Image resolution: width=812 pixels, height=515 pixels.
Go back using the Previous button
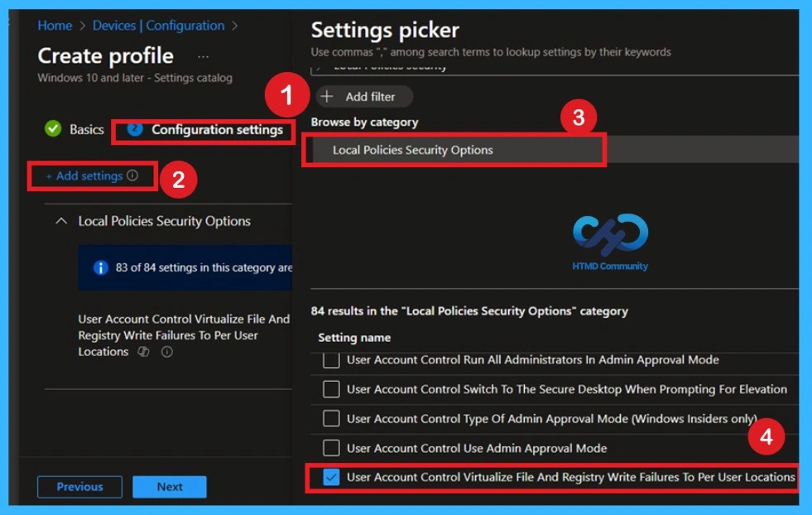tap(79, 487)
